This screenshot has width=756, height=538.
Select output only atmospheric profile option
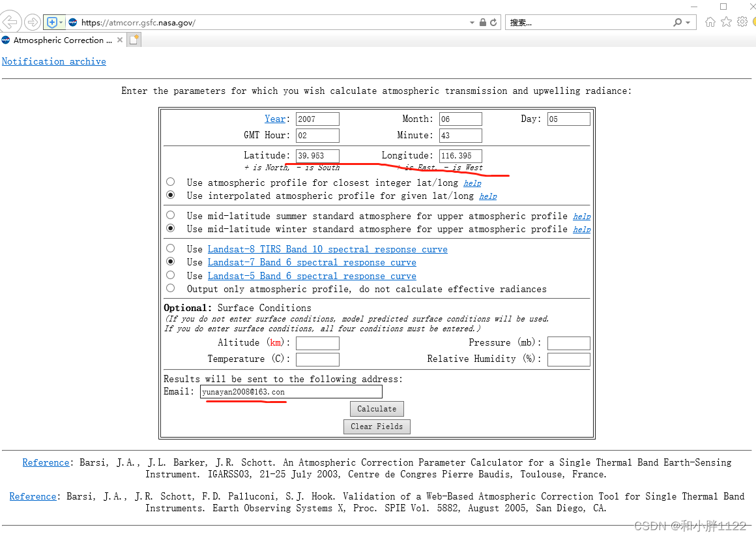(170, 288)
